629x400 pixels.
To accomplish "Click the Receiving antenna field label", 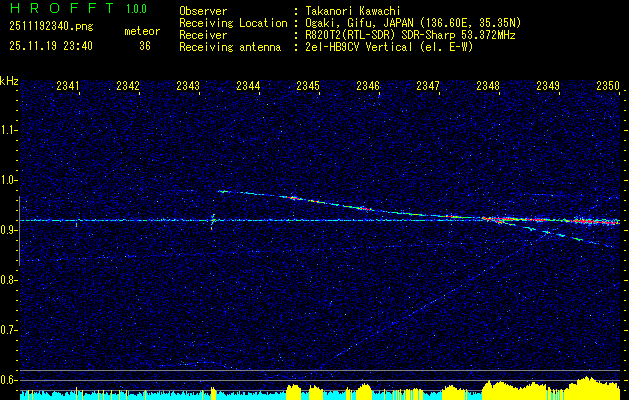I will click(x=230, y=47).
